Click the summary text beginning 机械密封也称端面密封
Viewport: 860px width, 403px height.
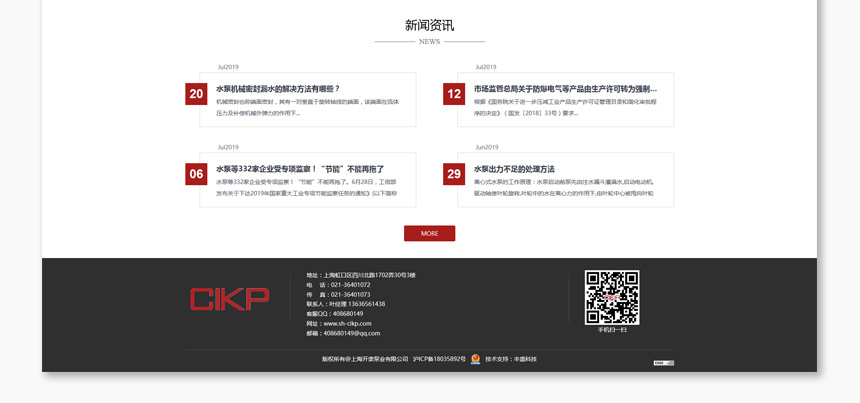[x=308, y=107]
